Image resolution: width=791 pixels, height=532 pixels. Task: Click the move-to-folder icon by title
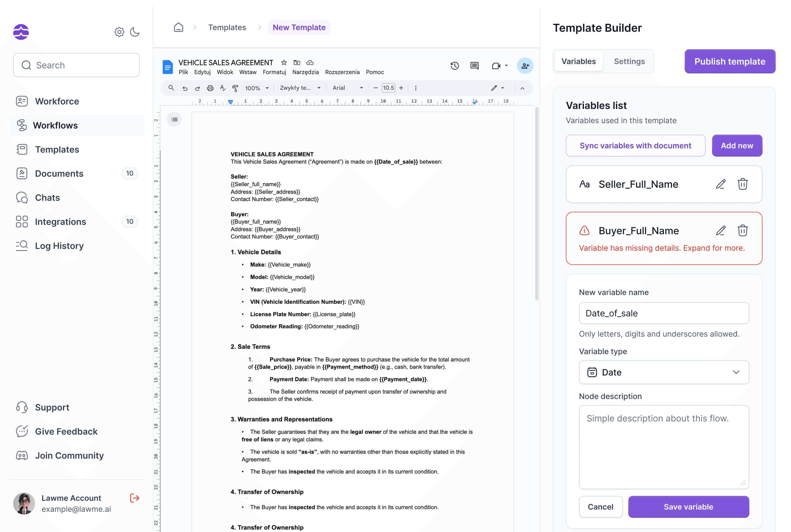[297, 62]
